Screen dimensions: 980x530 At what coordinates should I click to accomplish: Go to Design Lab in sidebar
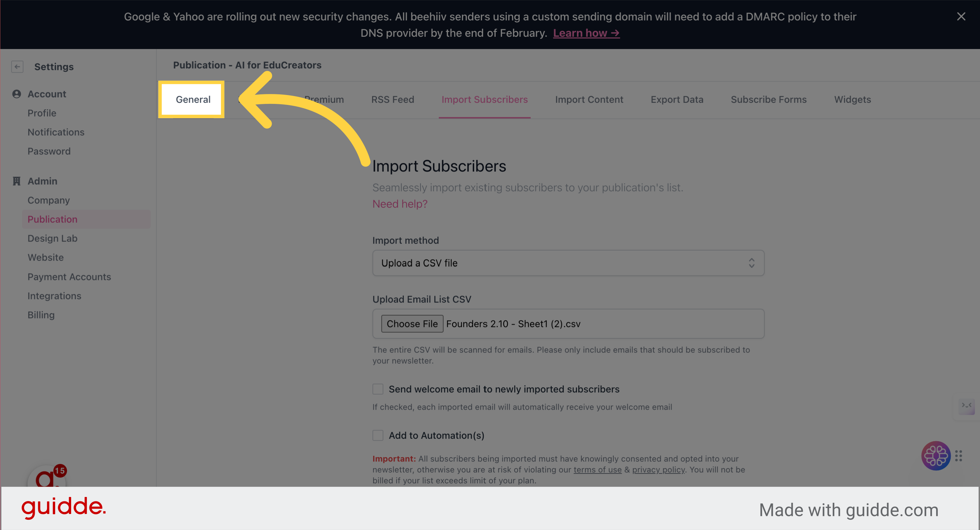point(52,238)
